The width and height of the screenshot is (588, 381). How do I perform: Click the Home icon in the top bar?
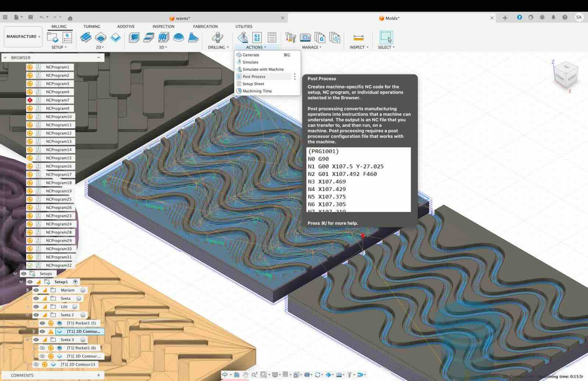click(x=70, y=18)
